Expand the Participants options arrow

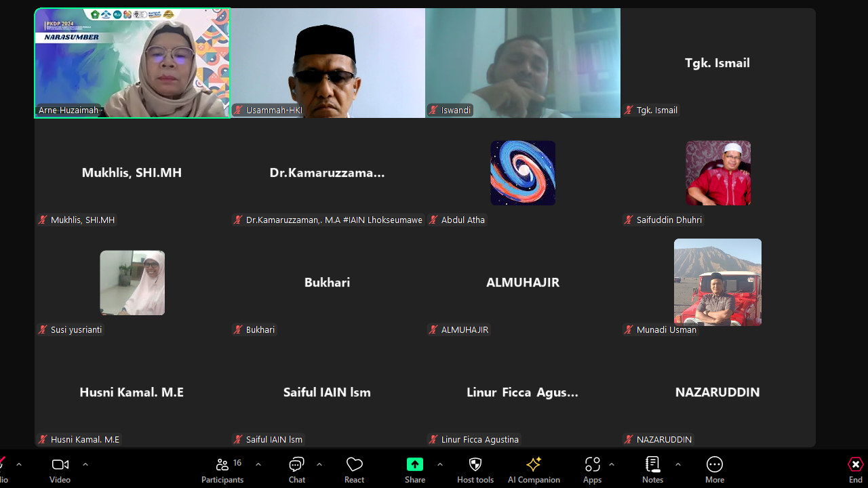[258, 464]
